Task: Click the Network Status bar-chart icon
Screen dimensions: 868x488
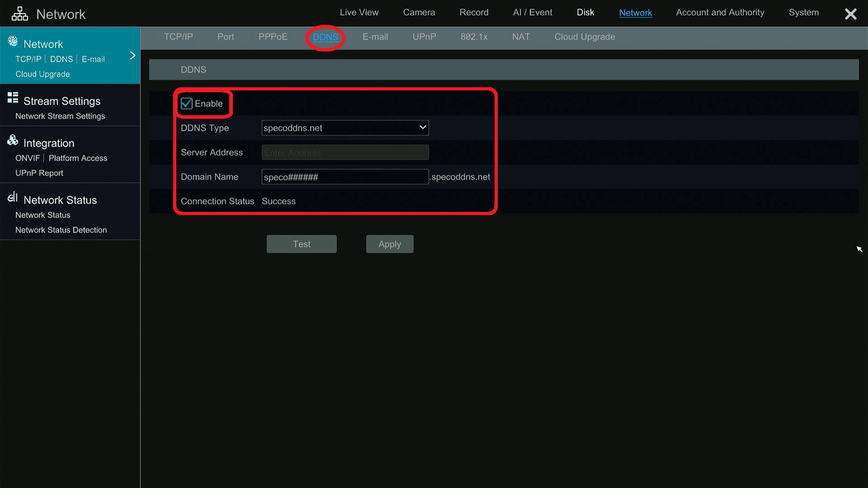Action: tap(13, 198)
